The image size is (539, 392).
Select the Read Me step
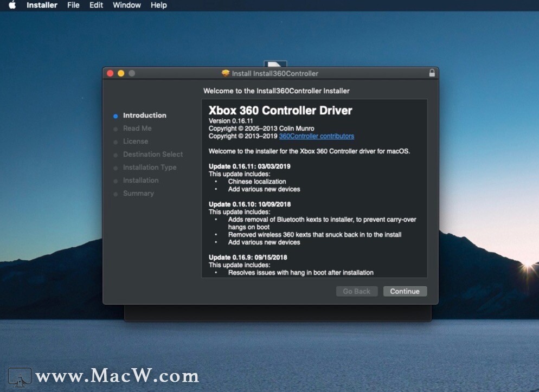(x=137, y=128)
